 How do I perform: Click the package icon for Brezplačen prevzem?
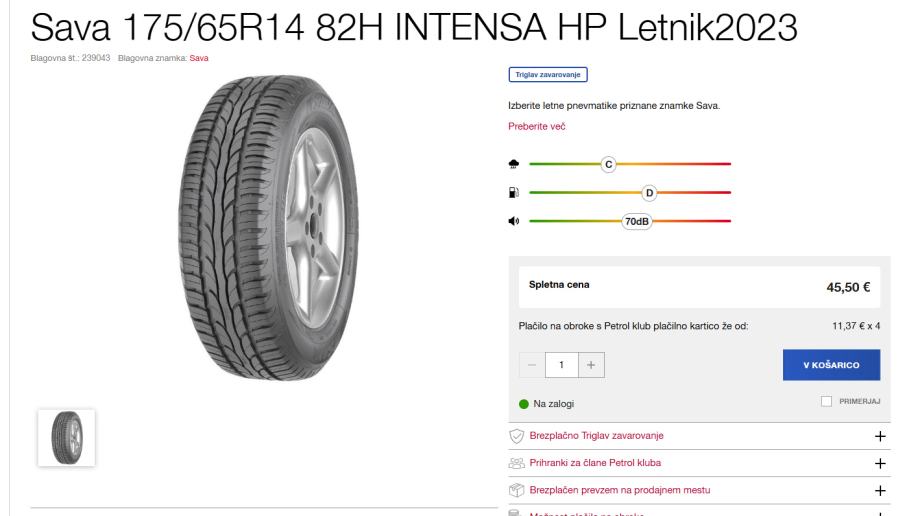tap(516, 490)
